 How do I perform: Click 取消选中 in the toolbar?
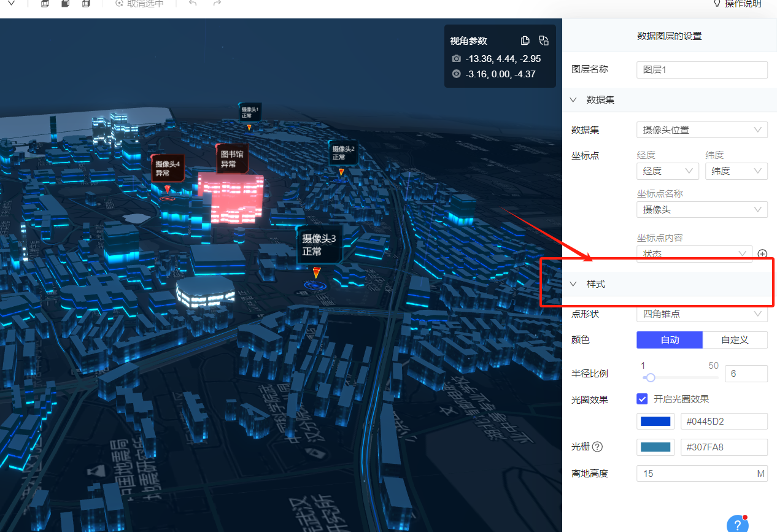pyautogui.click(x=139, y=4)
